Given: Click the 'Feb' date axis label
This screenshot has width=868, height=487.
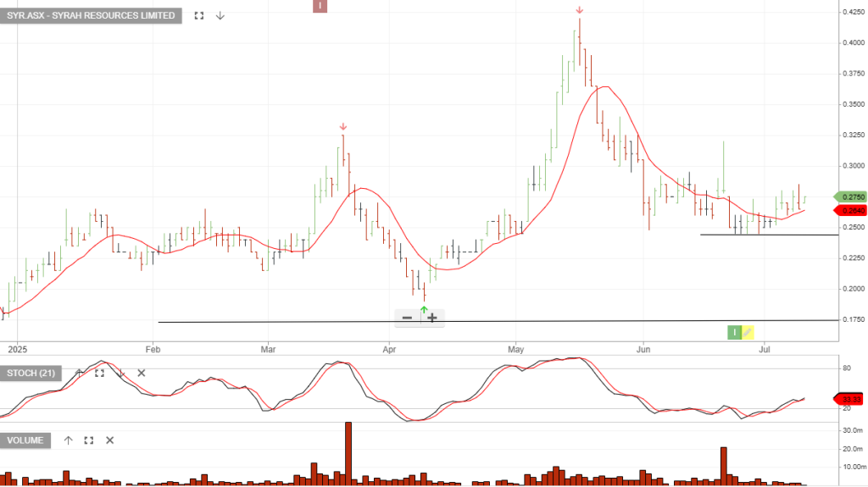Looking at the screenshot, I should point(153,350).
